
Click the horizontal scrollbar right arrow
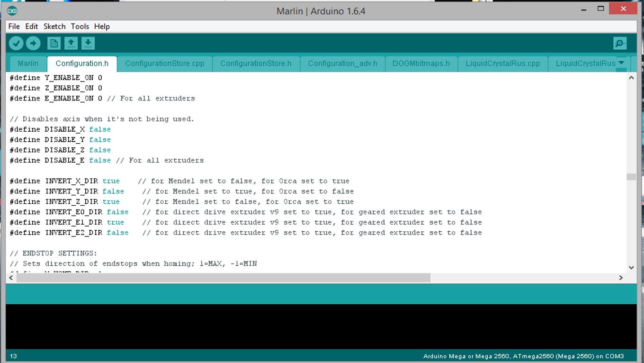tap(621, 278)
